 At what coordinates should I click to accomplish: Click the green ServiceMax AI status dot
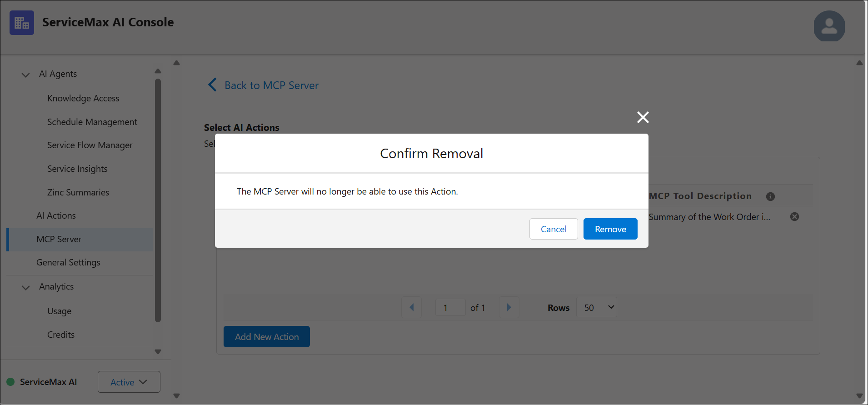pyautogui.click(x=10, y=382)
